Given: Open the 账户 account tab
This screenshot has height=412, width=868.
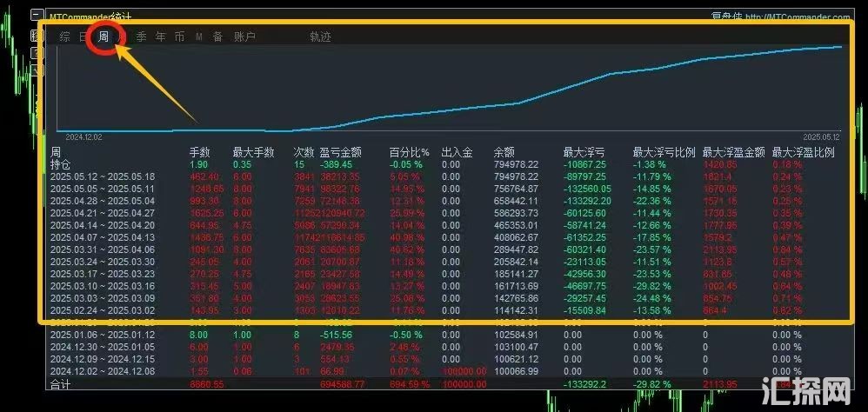Looking at the screenshot, I should pyautogui.click(x=244, y=37).
